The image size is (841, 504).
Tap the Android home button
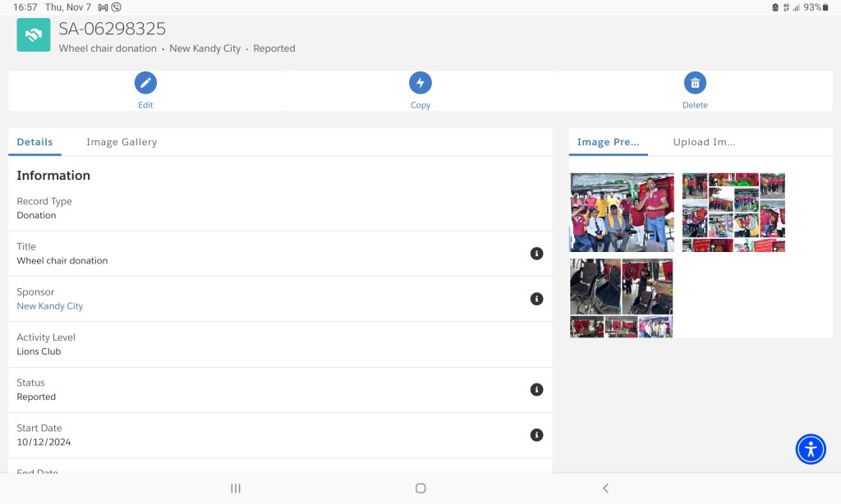[x=420, y=488]
